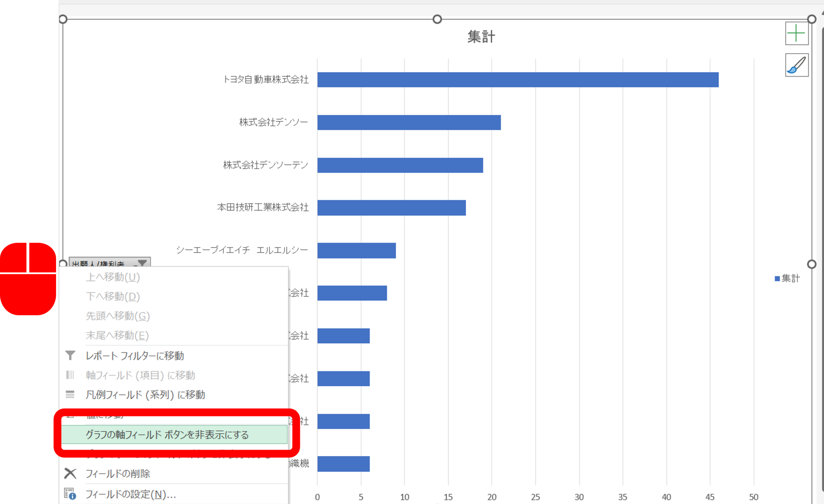Select the 株式会社デンソー data bar
Image resolution: width=824 pixels, height=504 pixels.
pos(409,122)
